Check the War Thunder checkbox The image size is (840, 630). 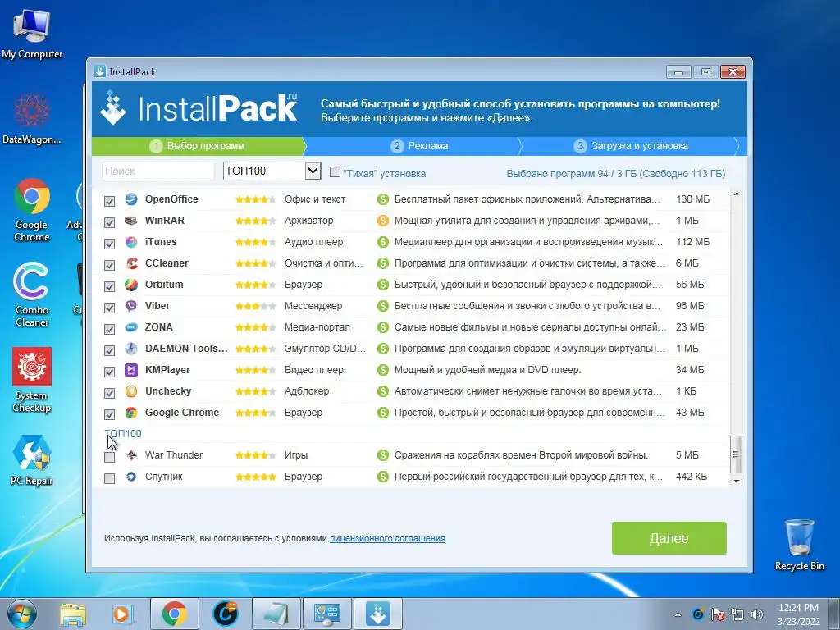point(109,457)
